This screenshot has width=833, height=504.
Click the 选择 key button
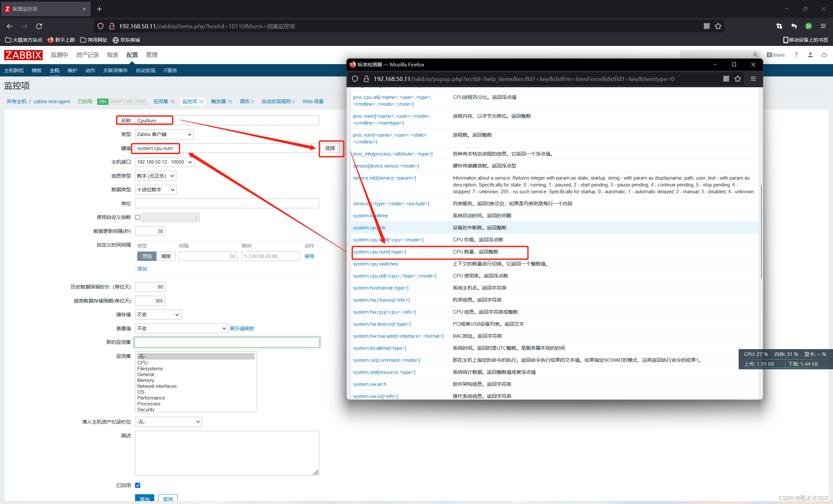tap(330, 148)
